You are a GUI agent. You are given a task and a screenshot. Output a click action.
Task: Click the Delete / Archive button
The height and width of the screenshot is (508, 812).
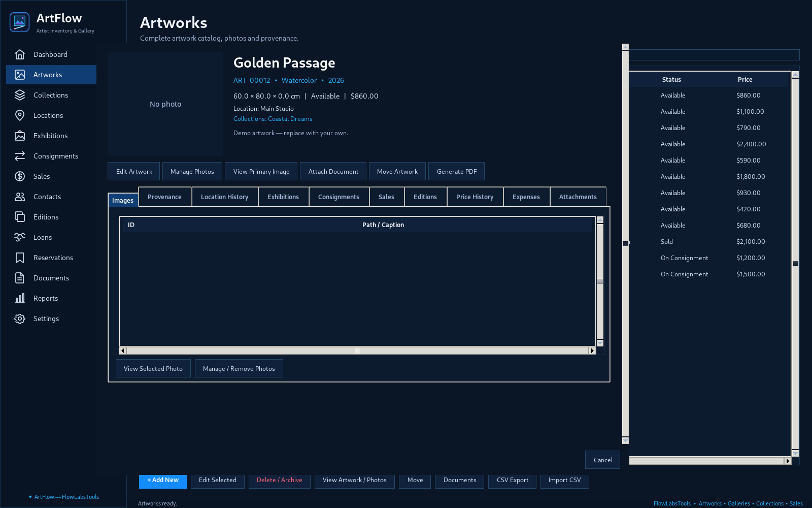click(x=280, y=481)
